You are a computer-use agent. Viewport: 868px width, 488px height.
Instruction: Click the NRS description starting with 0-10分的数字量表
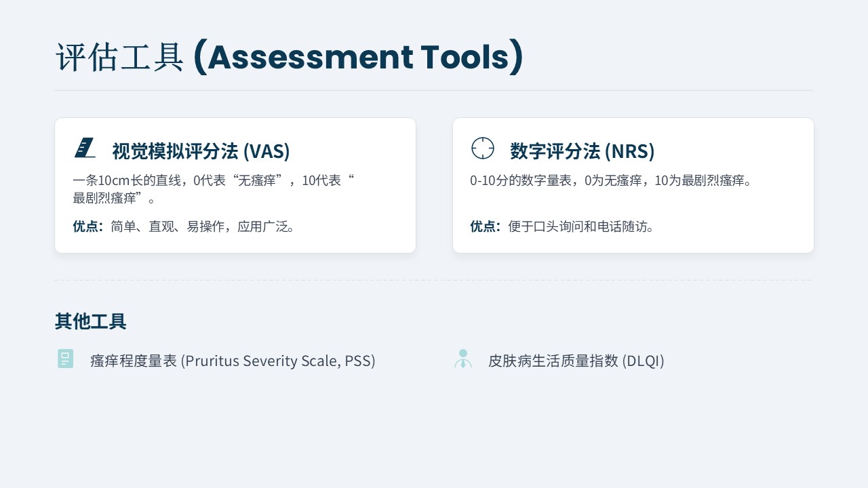[610, 180]
